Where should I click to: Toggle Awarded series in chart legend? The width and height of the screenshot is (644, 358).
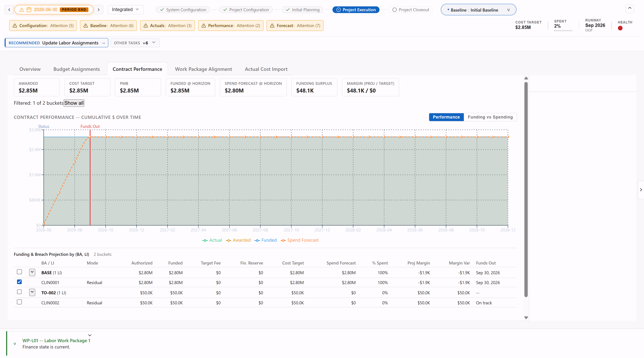tap(238, 240)
